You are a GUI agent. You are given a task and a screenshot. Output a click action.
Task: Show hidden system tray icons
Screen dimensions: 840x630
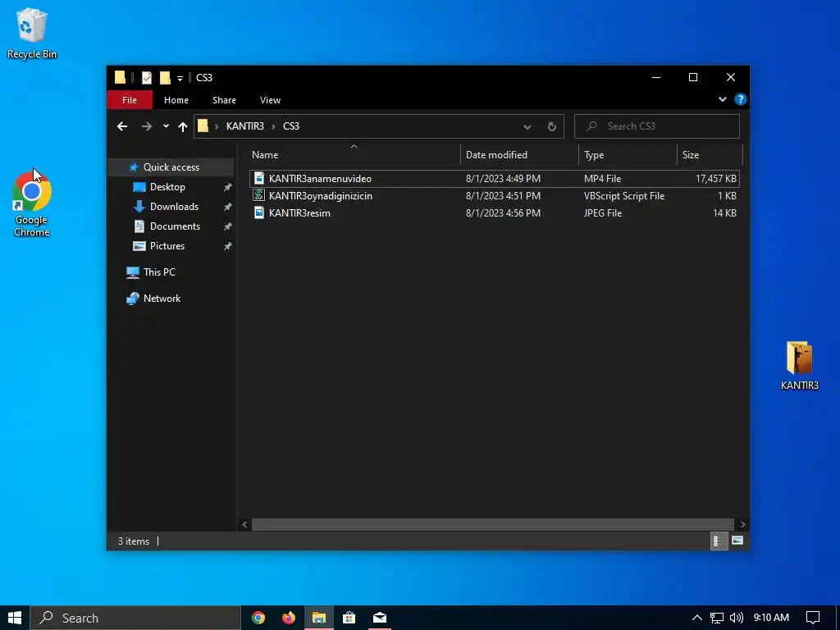coord(696,618)
